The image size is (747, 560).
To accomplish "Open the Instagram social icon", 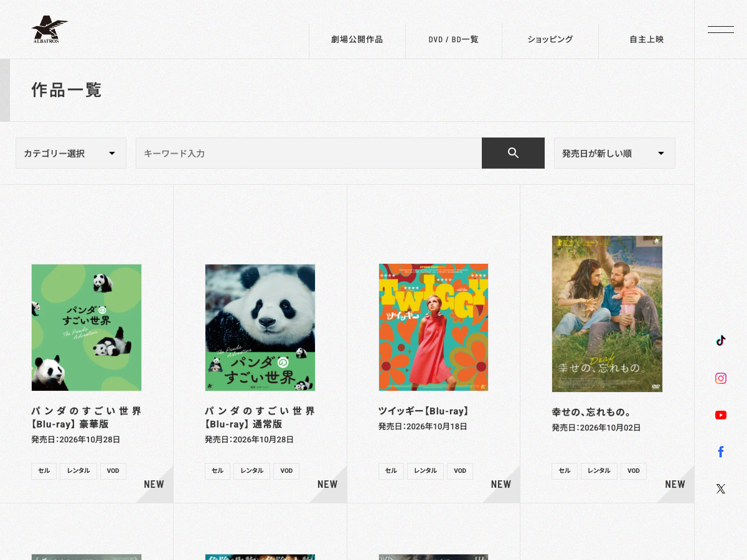I will pyautogui.click(x=721, y=378).
